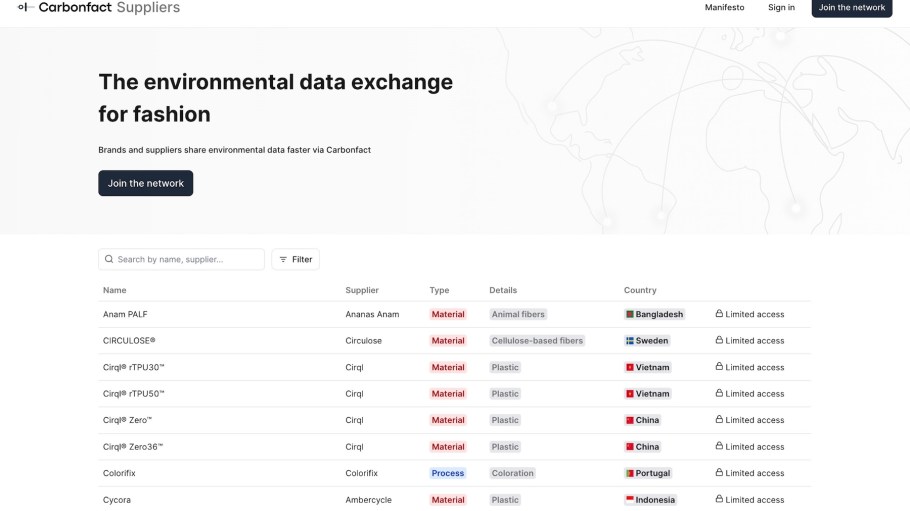Click Vietnam flag in Cirql rTPU30 row
Image resolution: width=910 pixels, height=511 pixels.
click(630, 368)
